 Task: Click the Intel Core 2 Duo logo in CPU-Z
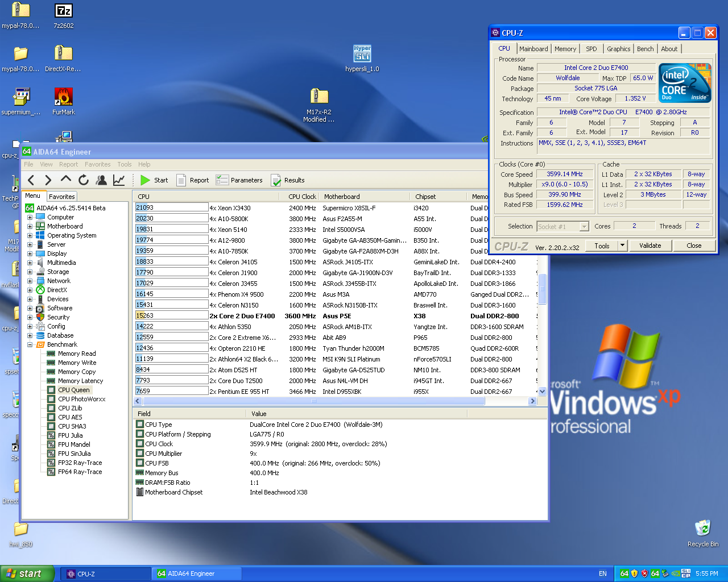click(x=685, y=83)
